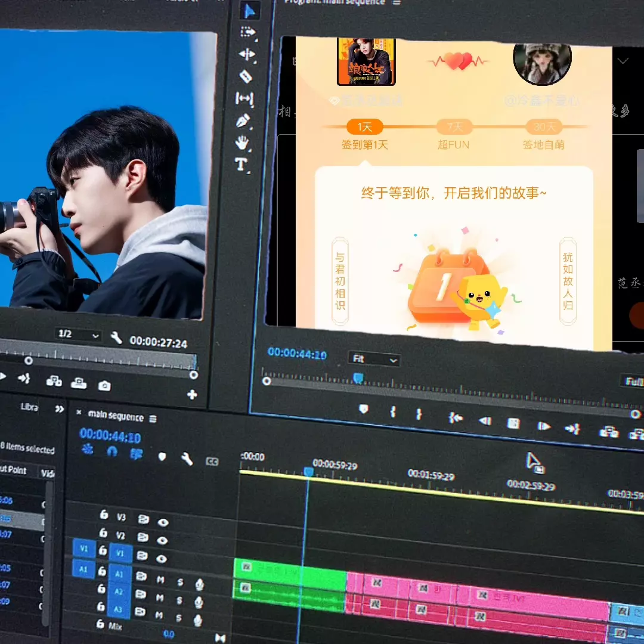Expand hidden panel tabs with double chevron
This screenshot has height=644, width=644.
59,408
